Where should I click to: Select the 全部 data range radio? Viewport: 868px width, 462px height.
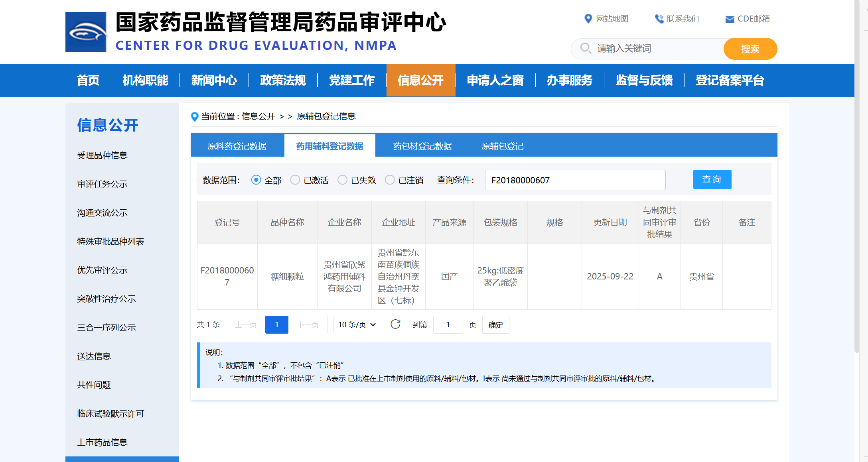256,180
